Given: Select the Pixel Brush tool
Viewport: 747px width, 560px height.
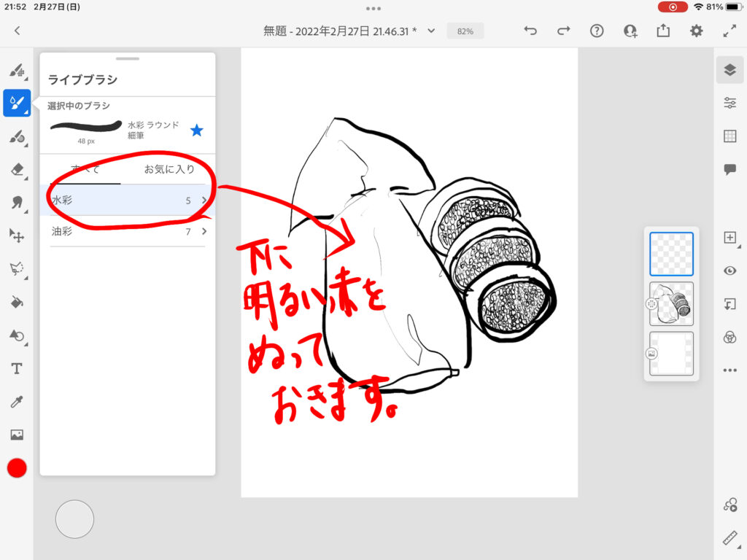Looking at the screenshot, I should pos(16,71).
